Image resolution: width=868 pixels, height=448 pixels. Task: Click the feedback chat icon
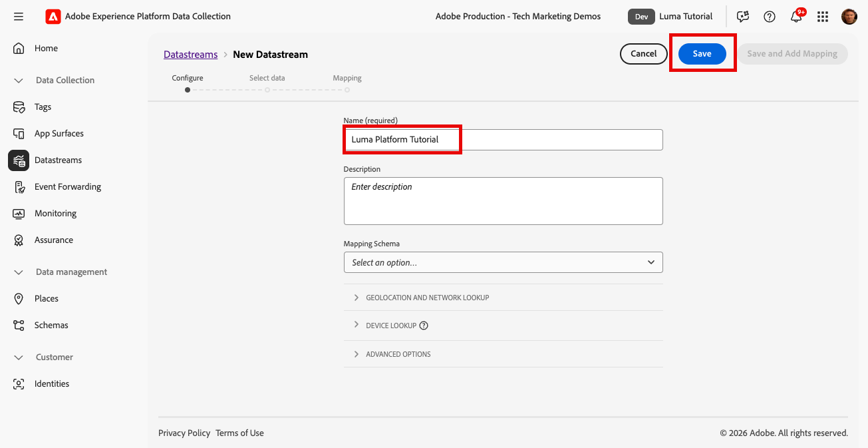pos(743,17)
